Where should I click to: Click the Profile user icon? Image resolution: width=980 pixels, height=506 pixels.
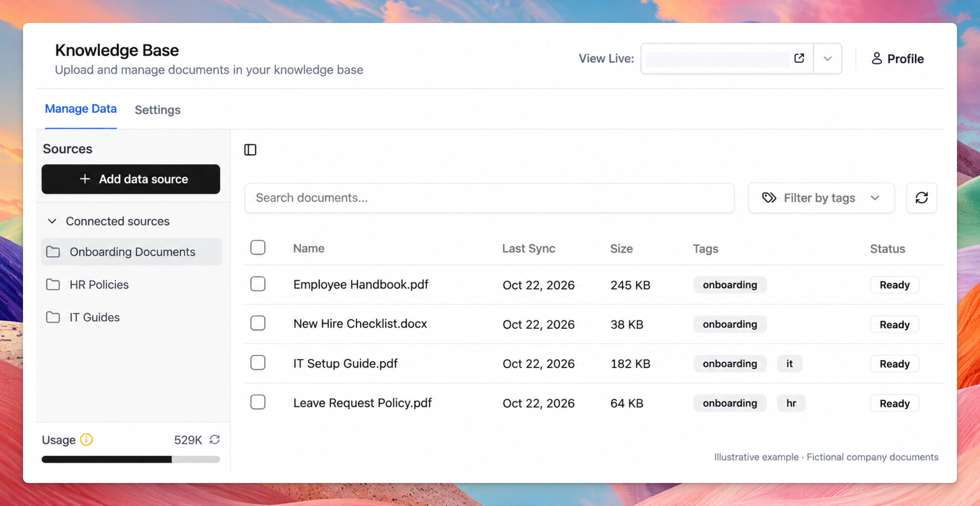point(877,59)
